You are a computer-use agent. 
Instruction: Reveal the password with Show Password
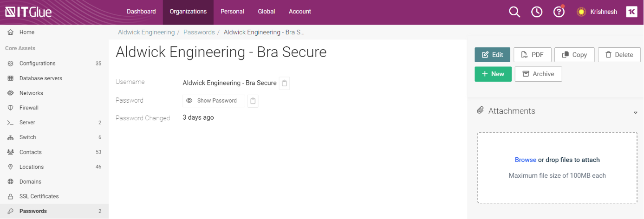214,101
